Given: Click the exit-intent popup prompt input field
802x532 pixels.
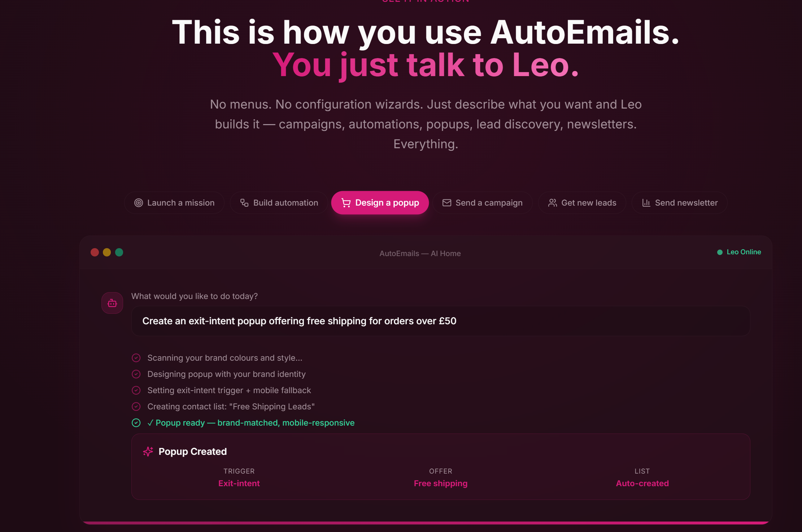Looking at the screenshot, I should coord(404,321).
